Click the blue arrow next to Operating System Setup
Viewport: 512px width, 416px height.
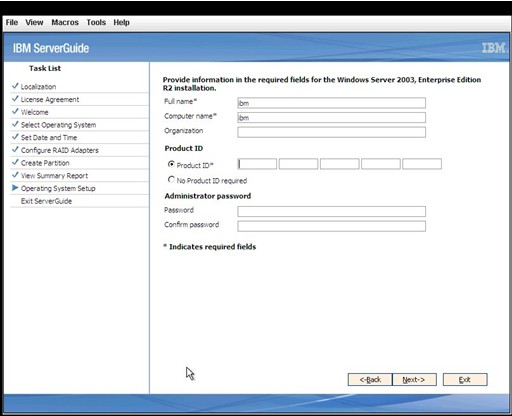coord(15,188)
